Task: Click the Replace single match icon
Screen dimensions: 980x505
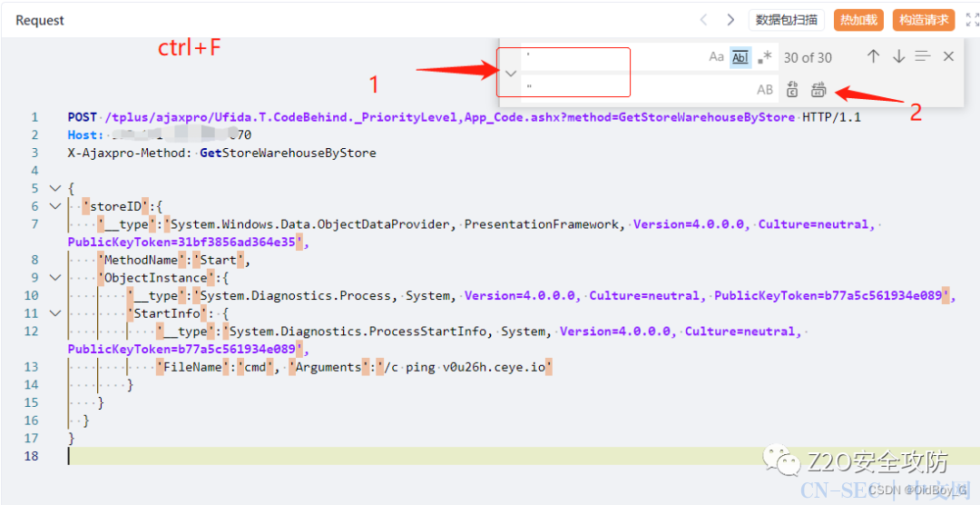Action: pos(792,90)
